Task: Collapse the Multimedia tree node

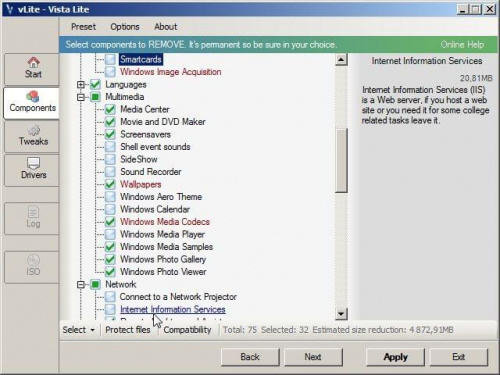Action: (81, 97)
